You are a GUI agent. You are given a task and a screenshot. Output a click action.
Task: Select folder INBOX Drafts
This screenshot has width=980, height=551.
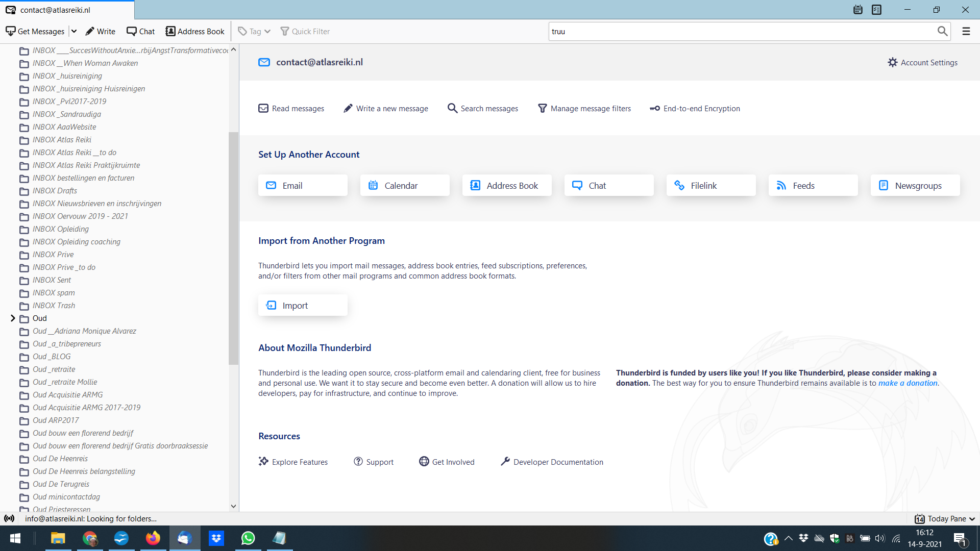pos(55,191)
